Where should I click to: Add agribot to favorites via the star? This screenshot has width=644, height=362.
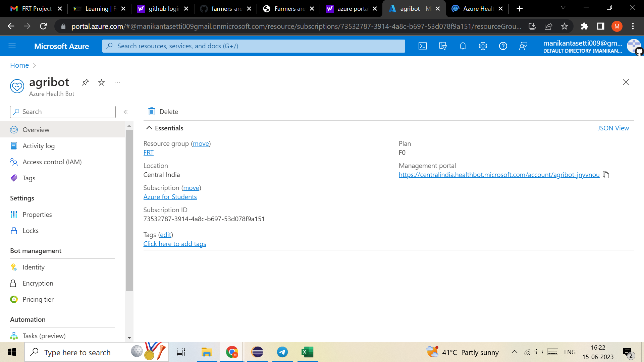101,82
